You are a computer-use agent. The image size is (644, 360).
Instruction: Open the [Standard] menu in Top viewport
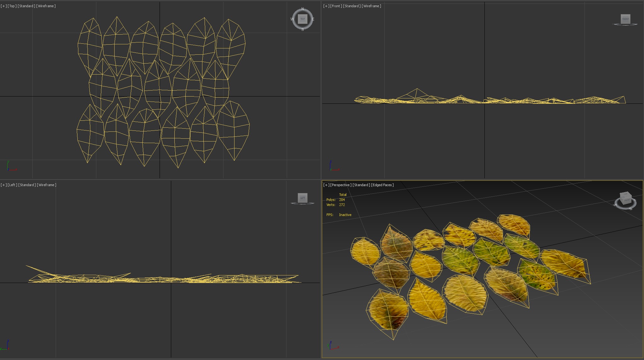[x=26, y=6]
